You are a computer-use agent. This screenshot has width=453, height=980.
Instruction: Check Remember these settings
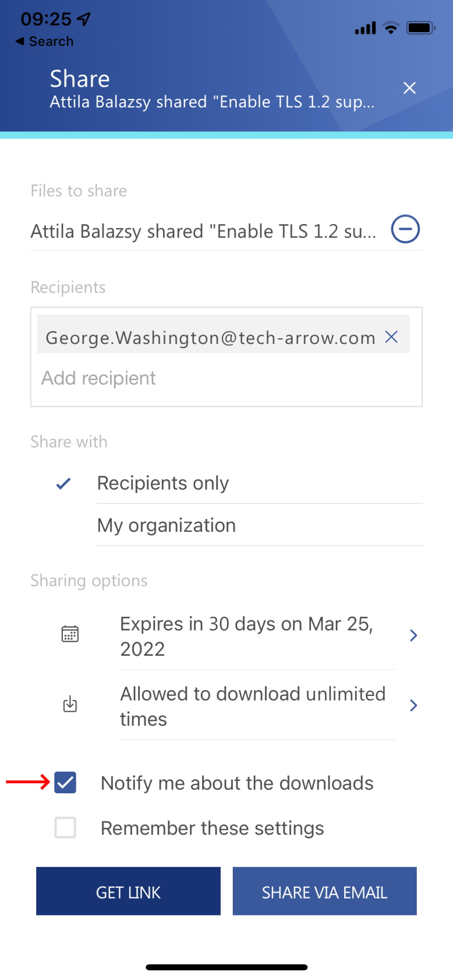click(66, 827)
